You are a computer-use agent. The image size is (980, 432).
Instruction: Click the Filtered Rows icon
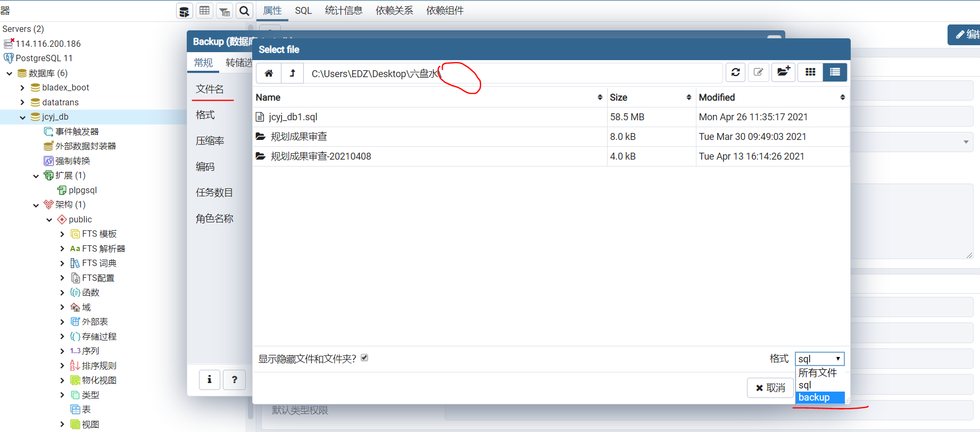point(225,11)
